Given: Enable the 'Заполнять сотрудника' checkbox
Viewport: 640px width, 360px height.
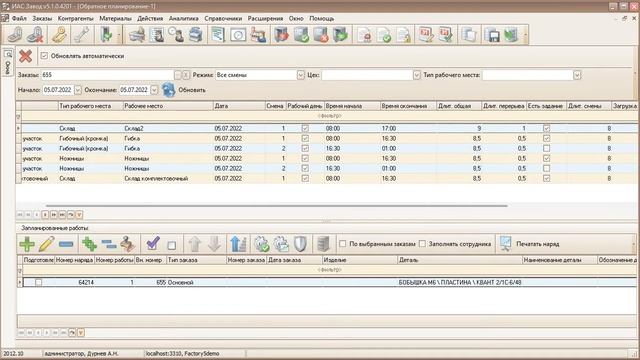Looking at the screenshot, I should point(422,244).
